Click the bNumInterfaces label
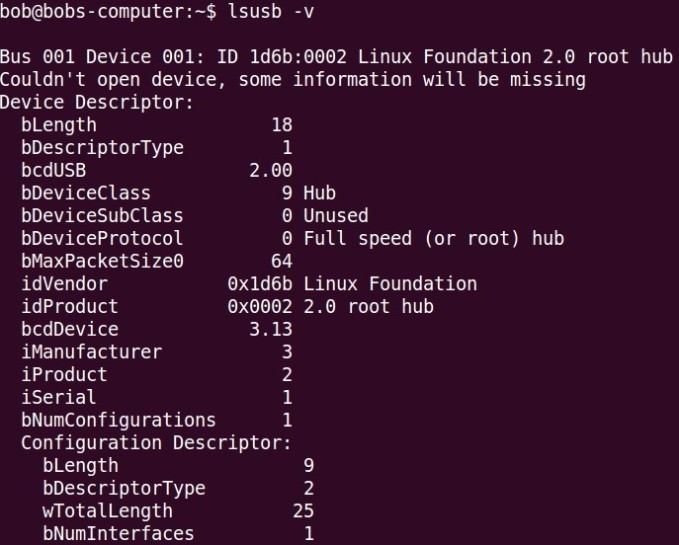This screenshot has height=545, width=679. pos(119,533)
